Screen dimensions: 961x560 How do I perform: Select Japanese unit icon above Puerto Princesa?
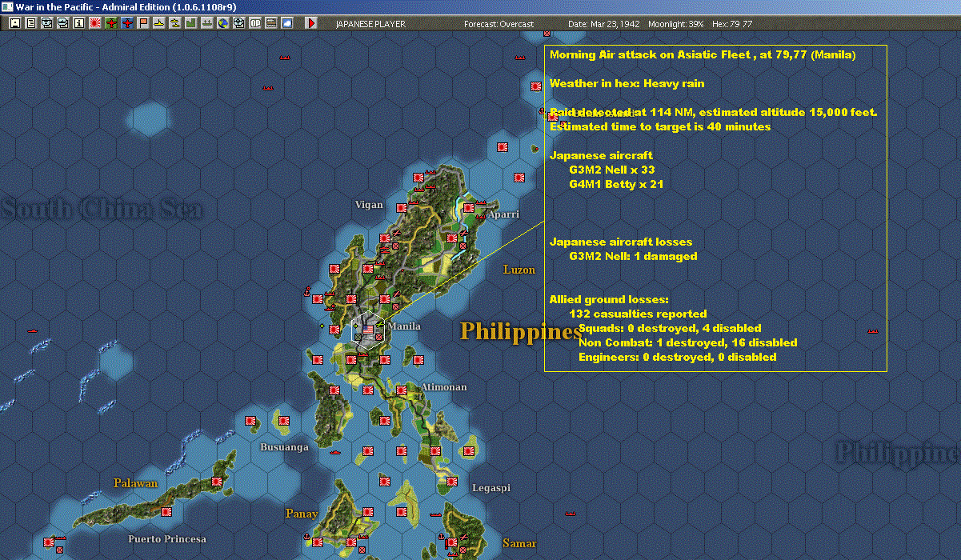(166, 511)
